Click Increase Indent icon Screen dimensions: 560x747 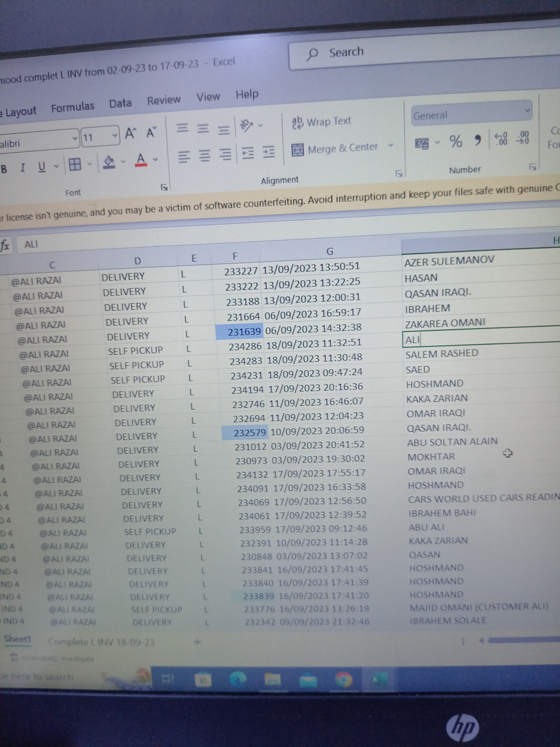[269, 152]
